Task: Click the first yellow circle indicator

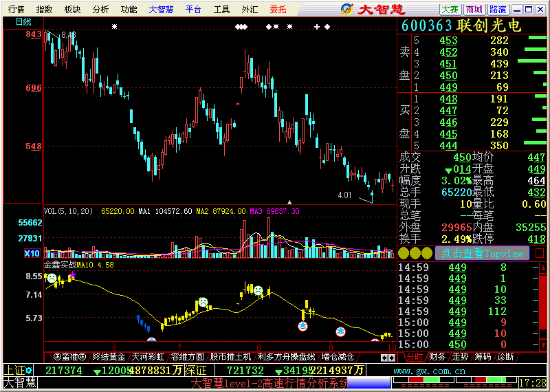Action: point(404,253)
